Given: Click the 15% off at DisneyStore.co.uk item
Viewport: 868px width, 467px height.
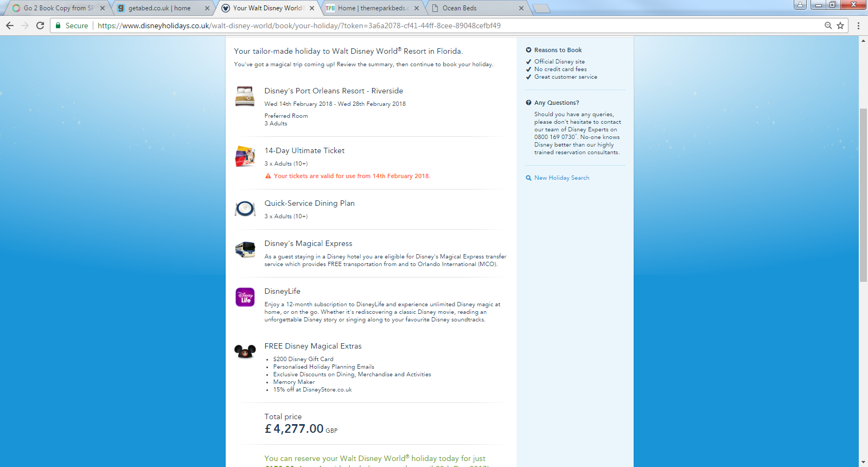Looking at the screenshot, I should tap(312, 389).
